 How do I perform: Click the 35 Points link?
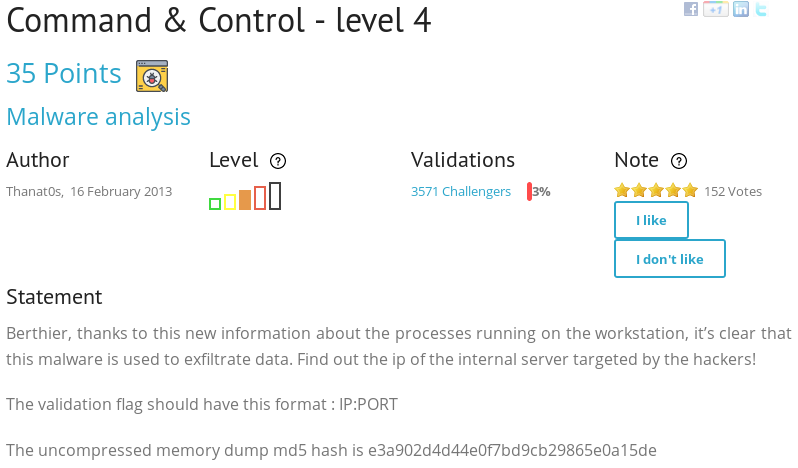(x=64, y=74)
